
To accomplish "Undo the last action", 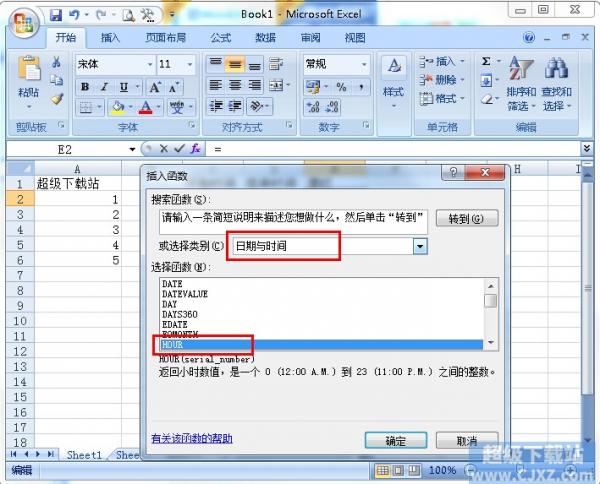I will click(x=74, y=15).
